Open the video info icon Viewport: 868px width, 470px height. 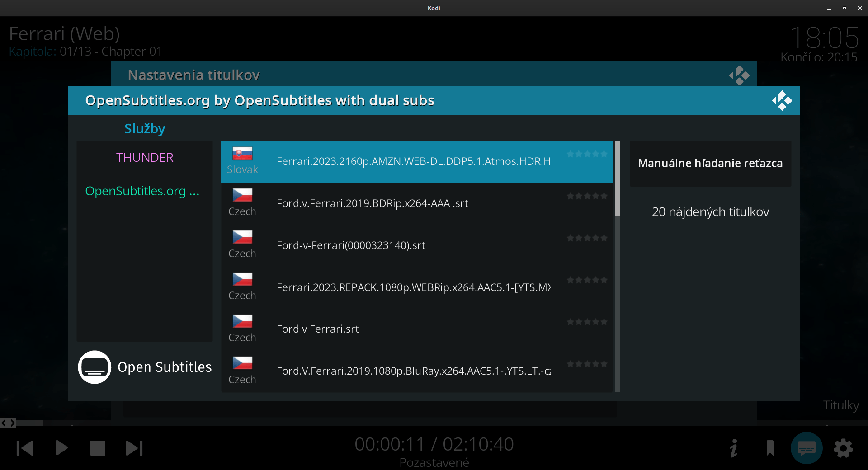point(734,448)
